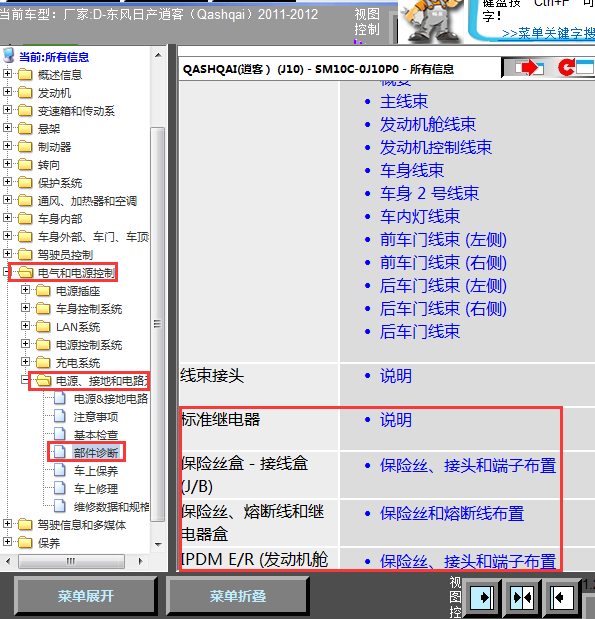
Task: Click the 概述信息 folder icon
Action: point(25,74)
